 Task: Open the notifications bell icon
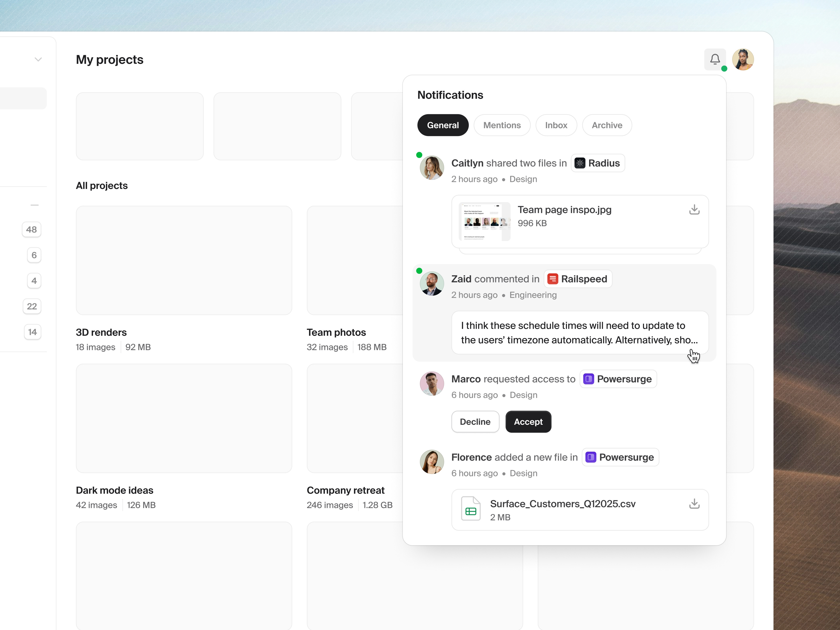[716, 59]
